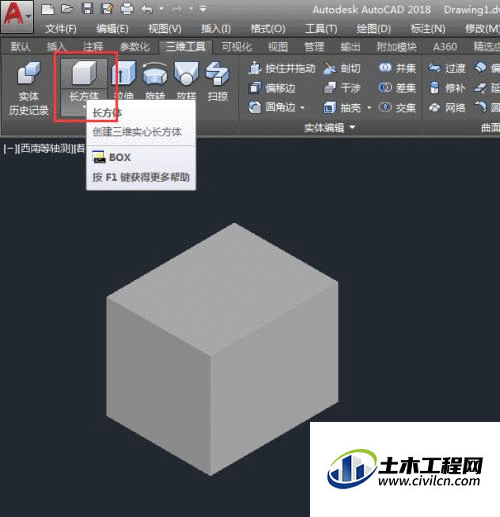
Task: Click the Open file icon
Action: [x=67, y=9]
